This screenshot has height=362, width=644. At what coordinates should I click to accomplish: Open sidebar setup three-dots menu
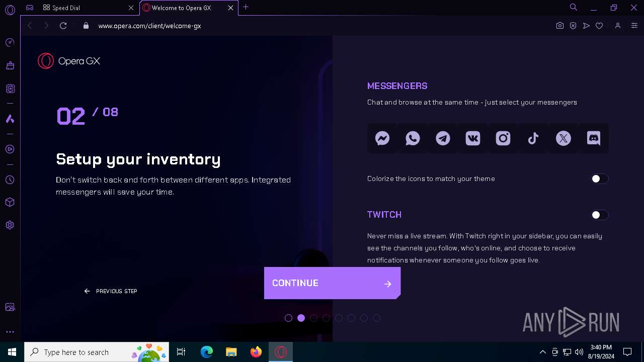[x=10, y=332]
